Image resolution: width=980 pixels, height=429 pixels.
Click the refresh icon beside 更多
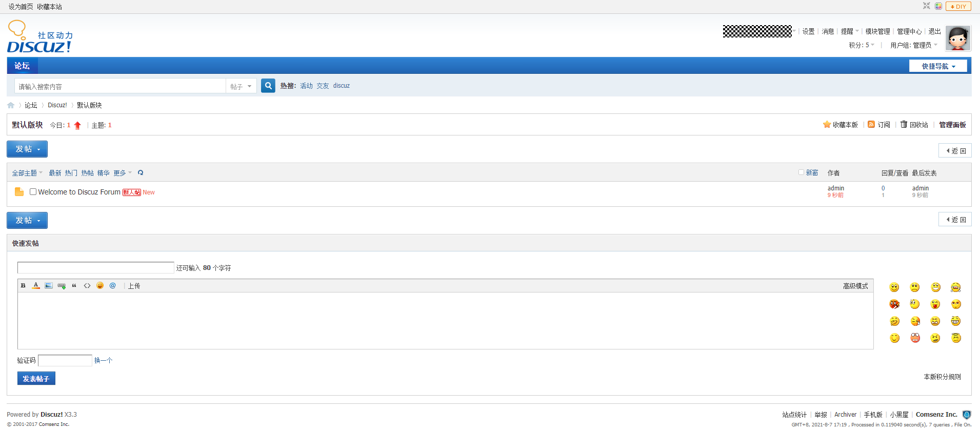141,173
